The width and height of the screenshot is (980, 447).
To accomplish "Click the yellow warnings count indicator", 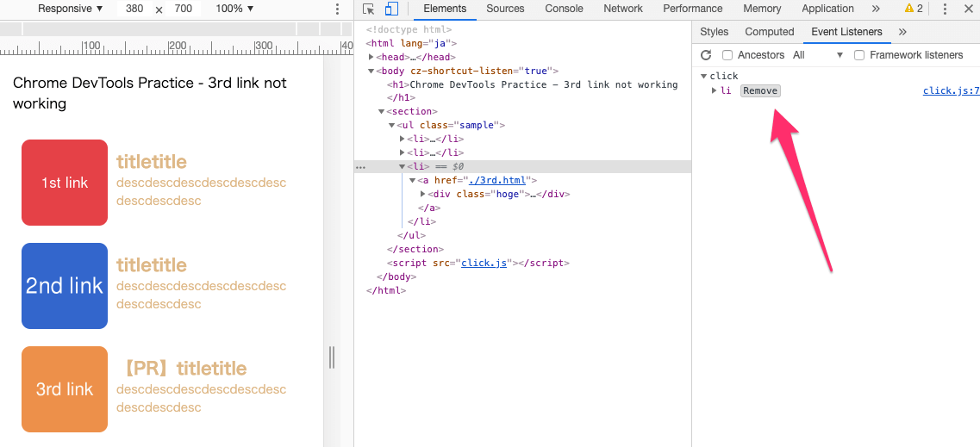I will click(914, 9).
